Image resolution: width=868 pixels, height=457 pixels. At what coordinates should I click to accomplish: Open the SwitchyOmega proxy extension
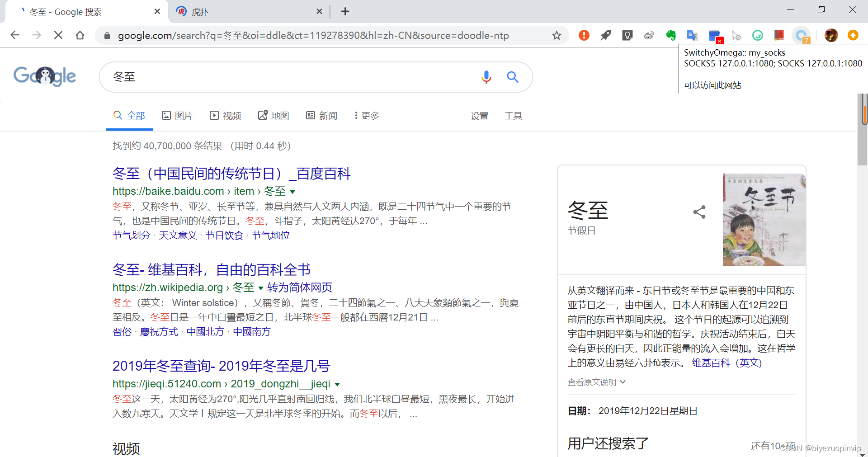pos(714,35)
